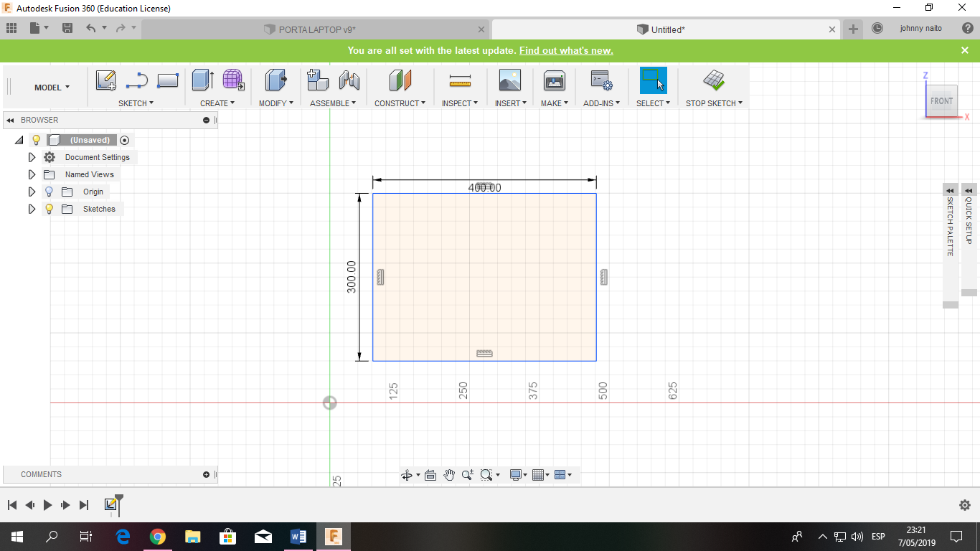Screen dimensions: 980x551
Task: Open Display Settings monitor icon
Action: [x=515, y=475]
